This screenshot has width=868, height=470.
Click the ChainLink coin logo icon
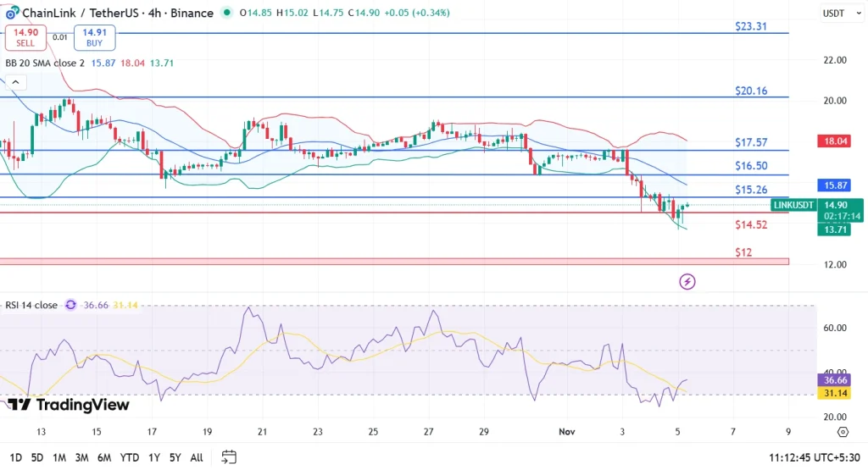pos(12,13)
